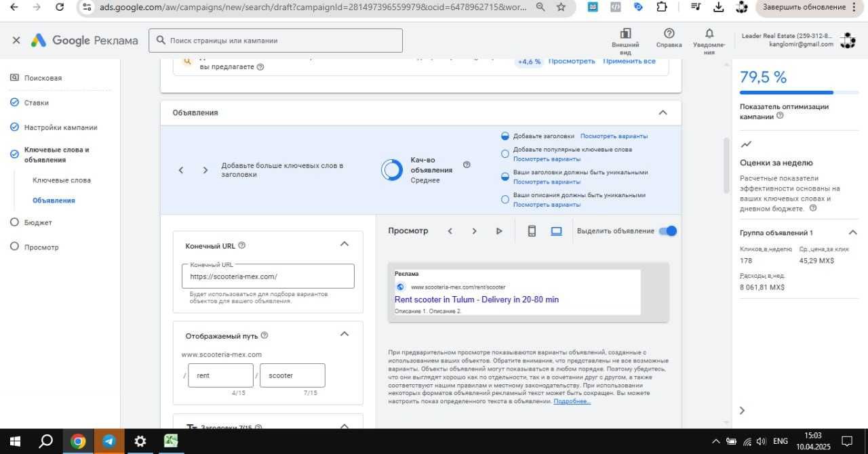Go to next ad quality suggestion
Screen dimensions: 868x454
coord(205,170)
